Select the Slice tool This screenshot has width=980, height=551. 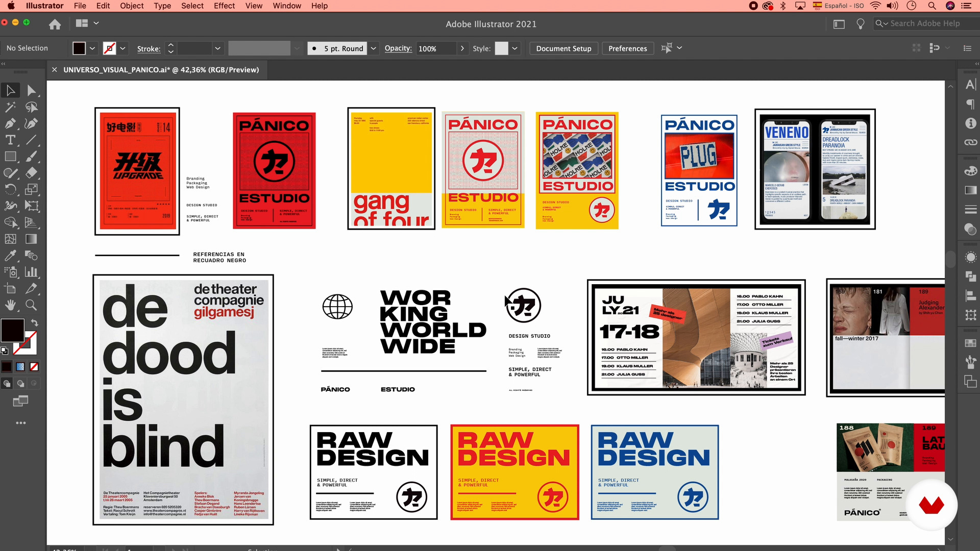(31, 288)
